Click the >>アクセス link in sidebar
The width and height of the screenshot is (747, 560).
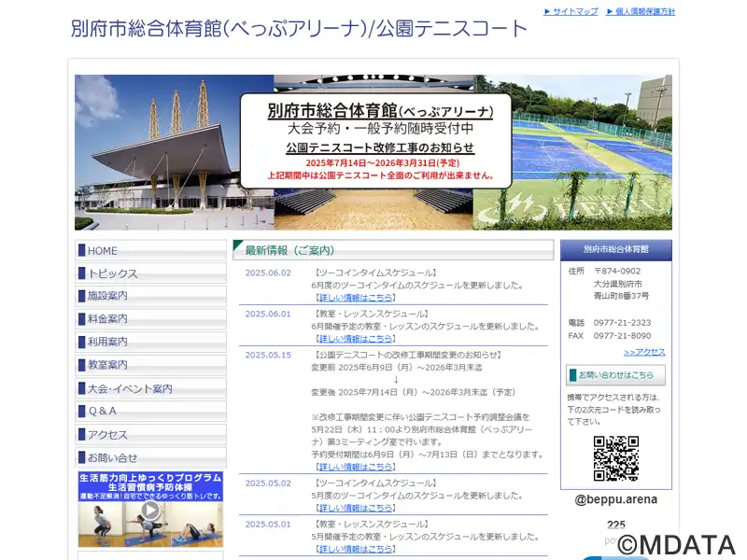(644, 352)
